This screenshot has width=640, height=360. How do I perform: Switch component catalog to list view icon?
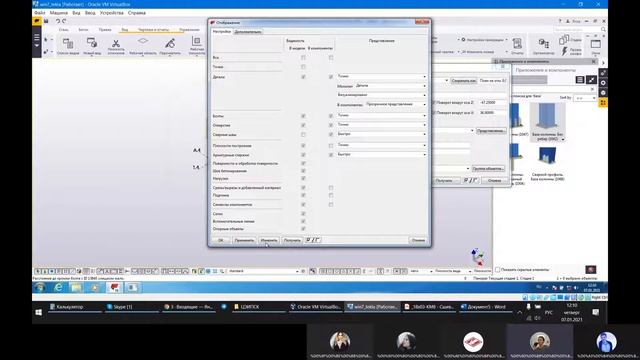click(x=580, y=80)
